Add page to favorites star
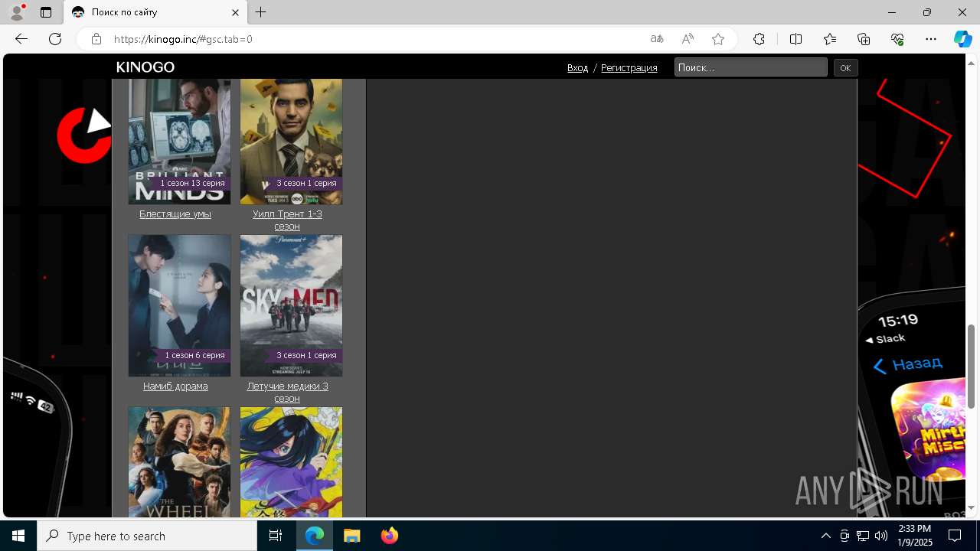Screen dimensions: 980x551 point(718,39)
